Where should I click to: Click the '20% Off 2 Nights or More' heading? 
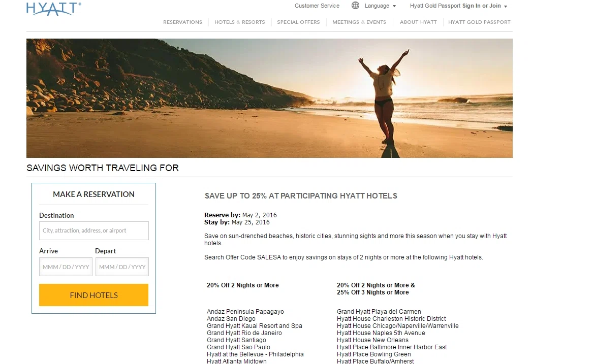[x=243, y=285]
